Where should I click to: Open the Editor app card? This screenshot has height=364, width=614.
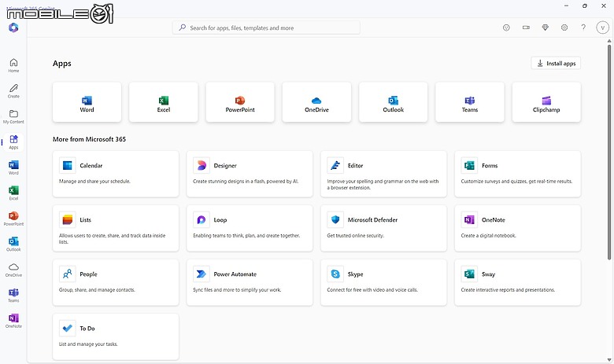(383, 174)
